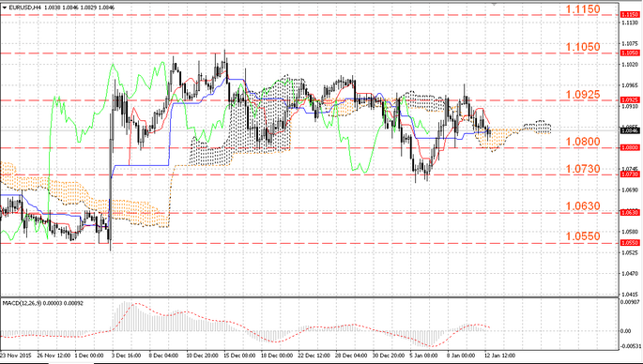Click the 3 Dec 16:00 time label
643x364 pixels.
click(126, 356)
